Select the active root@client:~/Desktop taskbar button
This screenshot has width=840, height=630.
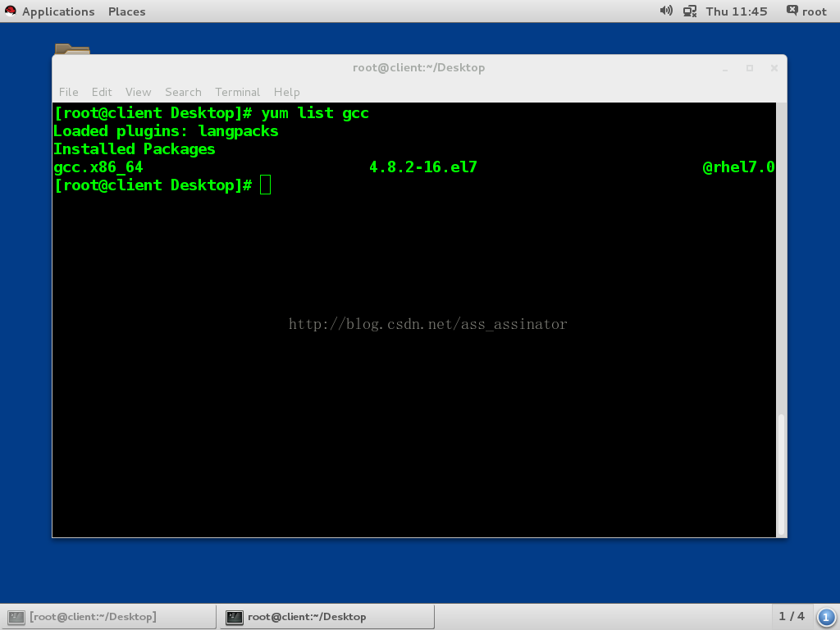point(326,617)
